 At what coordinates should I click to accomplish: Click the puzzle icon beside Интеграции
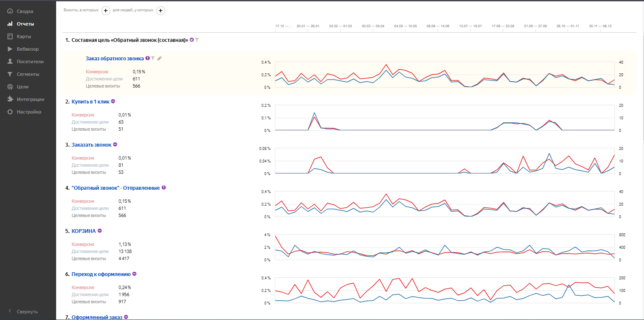point(10,99)
